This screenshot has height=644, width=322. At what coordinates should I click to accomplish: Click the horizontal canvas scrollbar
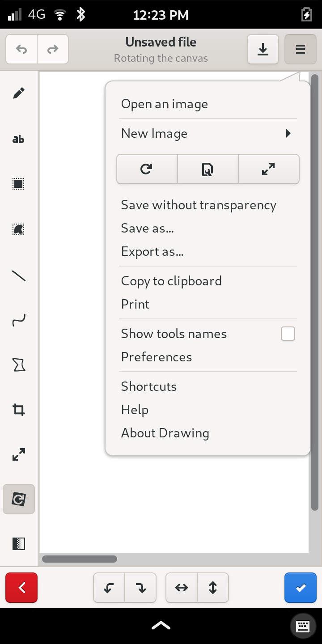[x=80, y=559]
